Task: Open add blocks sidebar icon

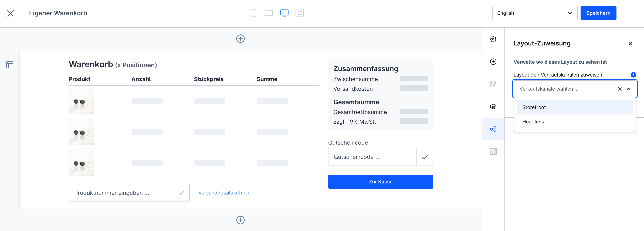Action: point(493,62)
